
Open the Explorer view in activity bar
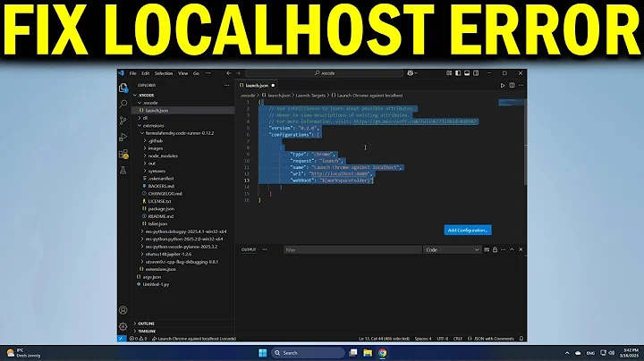click(123, 88)
